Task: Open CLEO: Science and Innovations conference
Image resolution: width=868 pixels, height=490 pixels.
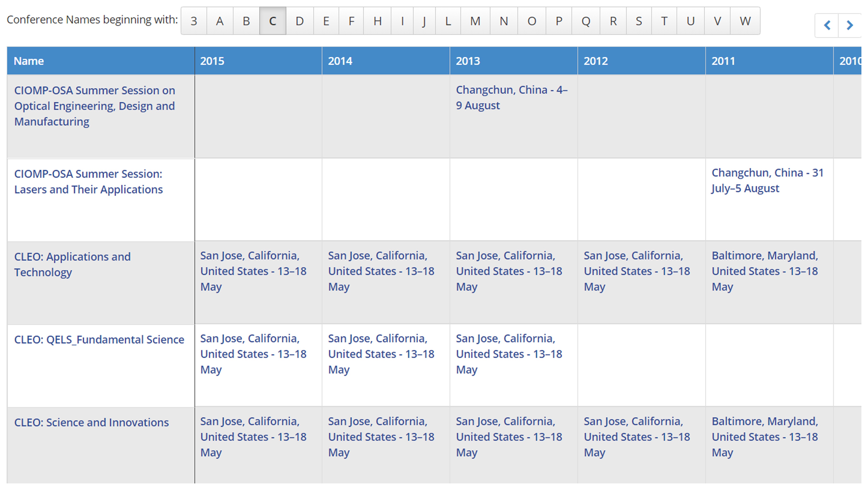Action: [91, 422]
